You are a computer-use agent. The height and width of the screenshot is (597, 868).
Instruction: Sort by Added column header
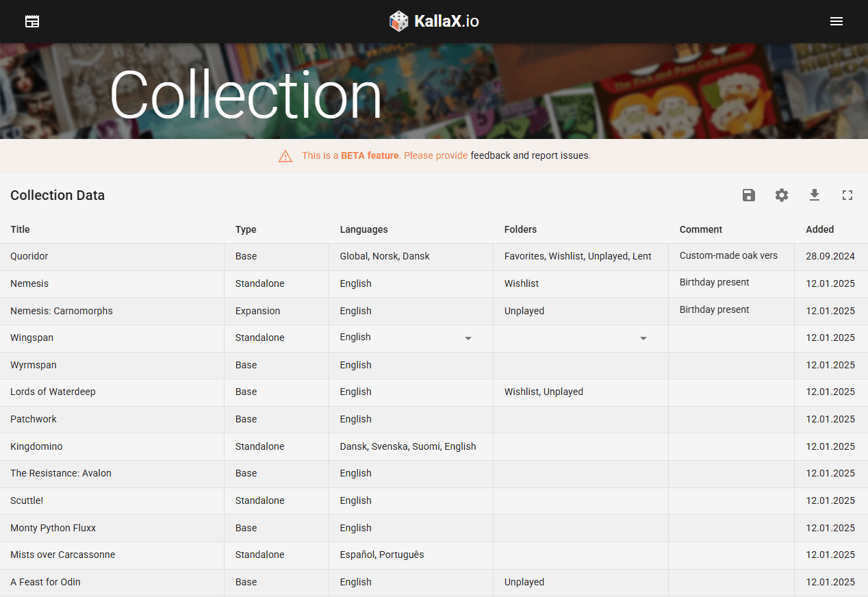tap(820, 229)
